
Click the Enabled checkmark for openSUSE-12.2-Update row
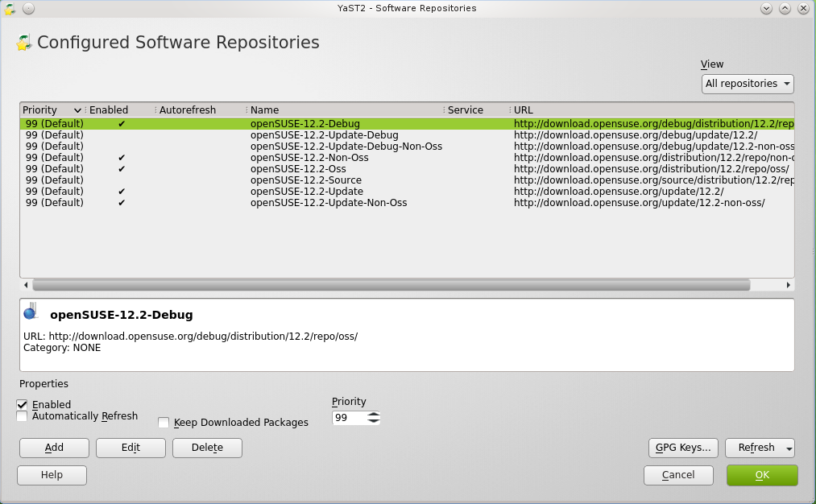tap(122, 192)
